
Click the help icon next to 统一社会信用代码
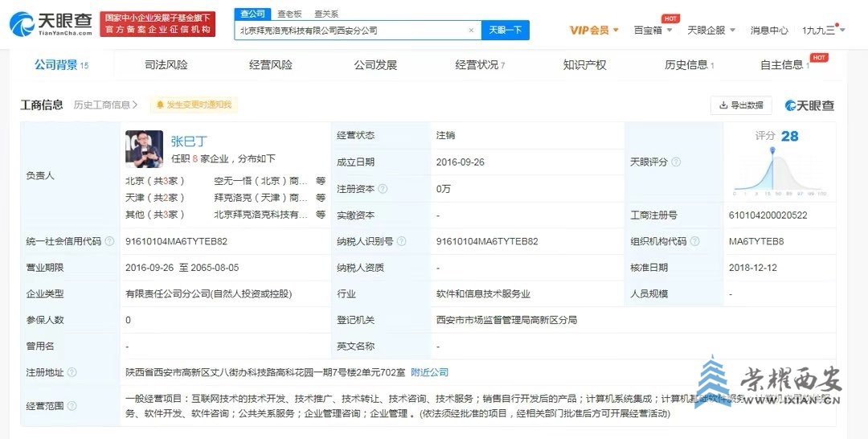point(109,241)
